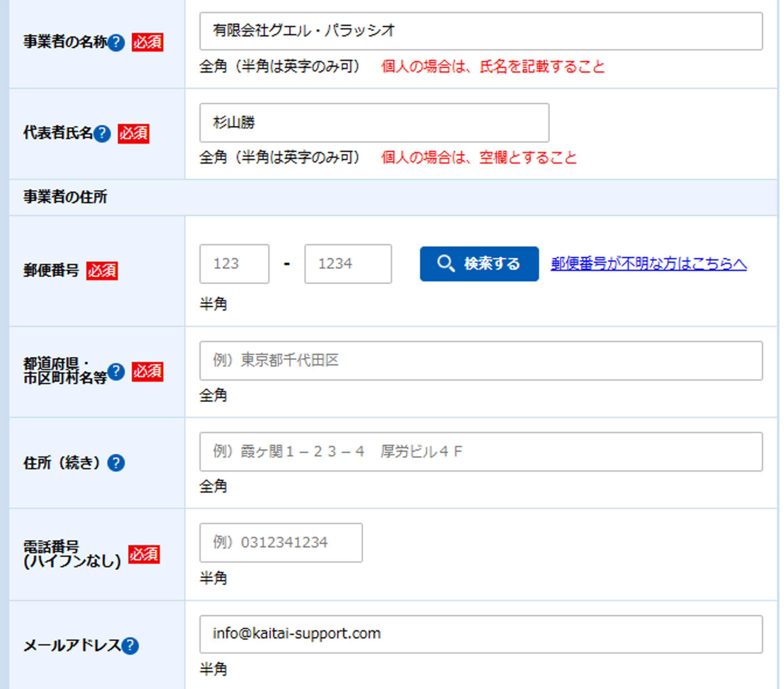The height and width of the screenshot is (689, 784).
Task: Open 郵便番号が不明な方はこちらへ link
Action: 649,264
